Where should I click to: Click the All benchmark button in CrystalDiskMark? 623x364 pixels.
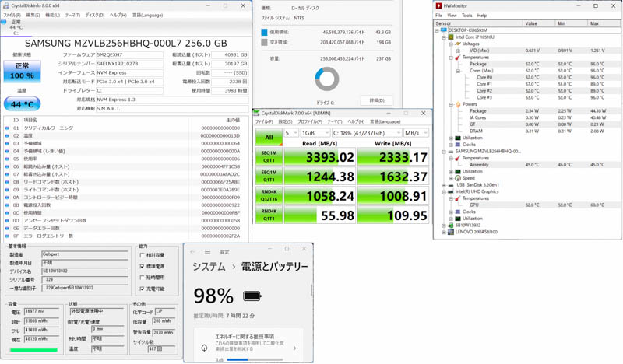pyautogui.click(x=269, y=137)
